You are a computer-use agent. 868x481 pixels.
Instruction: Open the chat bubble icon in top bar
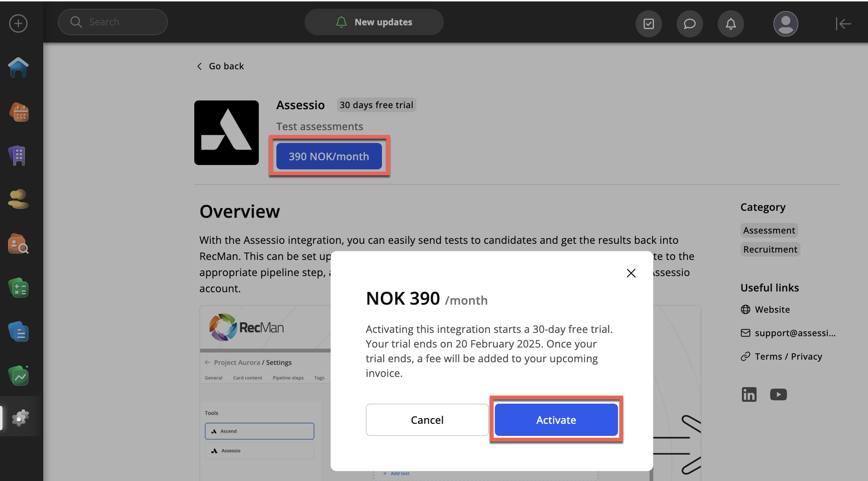point(689,24)
